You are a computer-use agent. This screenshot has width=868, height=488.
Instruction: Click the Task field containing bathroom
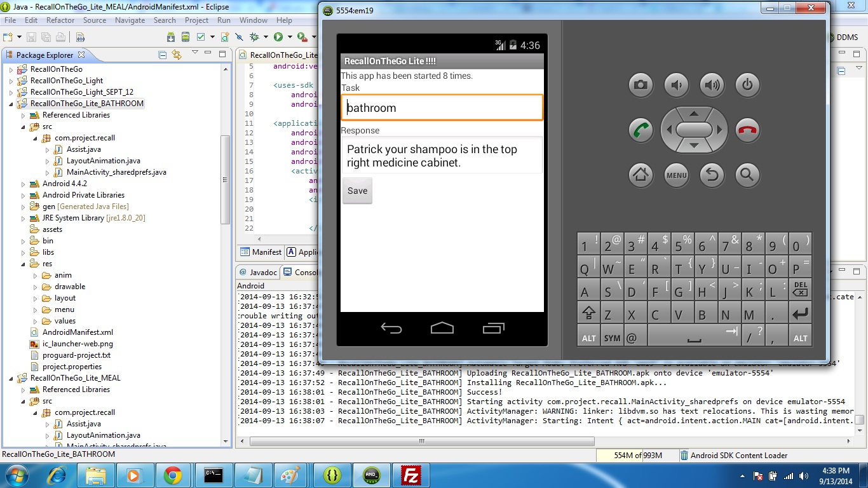[x=442, y=107]
